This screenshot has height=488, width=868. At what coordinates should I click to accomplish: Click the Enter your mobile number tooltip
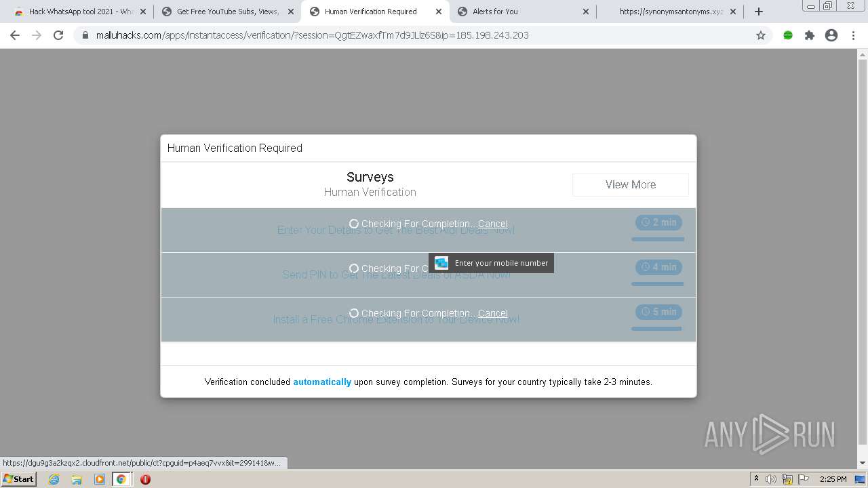491,263
